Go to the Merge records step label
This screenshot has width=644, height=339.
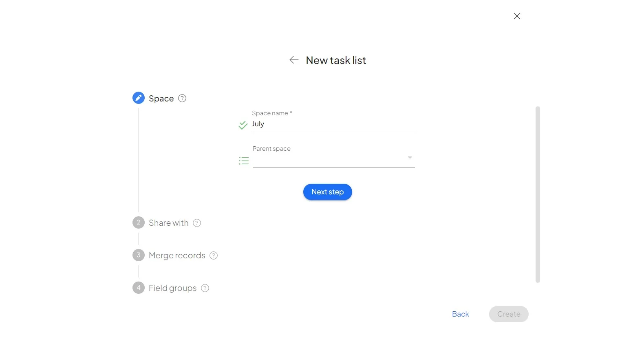pyautogui.click(x=177, y=255)
